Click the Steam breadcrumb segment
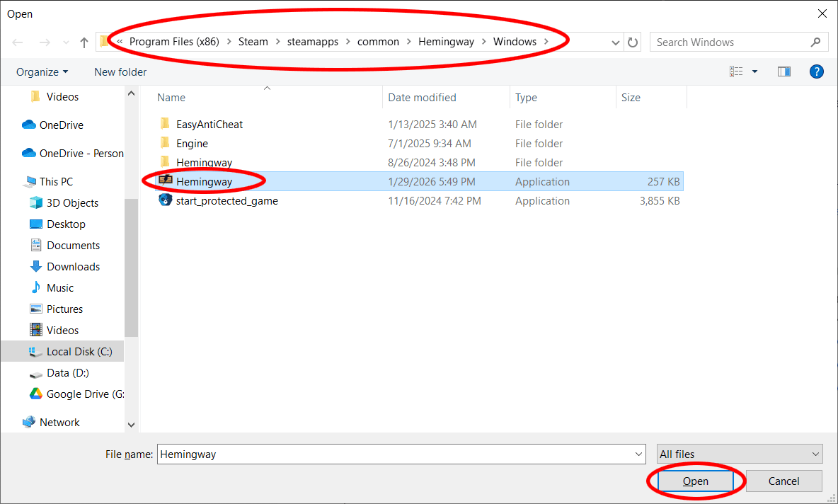This screenshot has height=504, width=838. pos(253,42)
